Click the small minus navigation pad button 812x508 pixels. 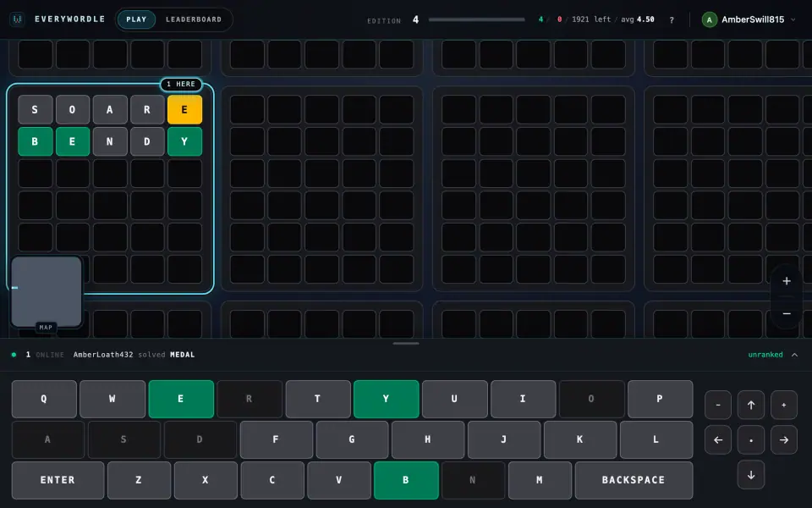click(x=718, y=405)
